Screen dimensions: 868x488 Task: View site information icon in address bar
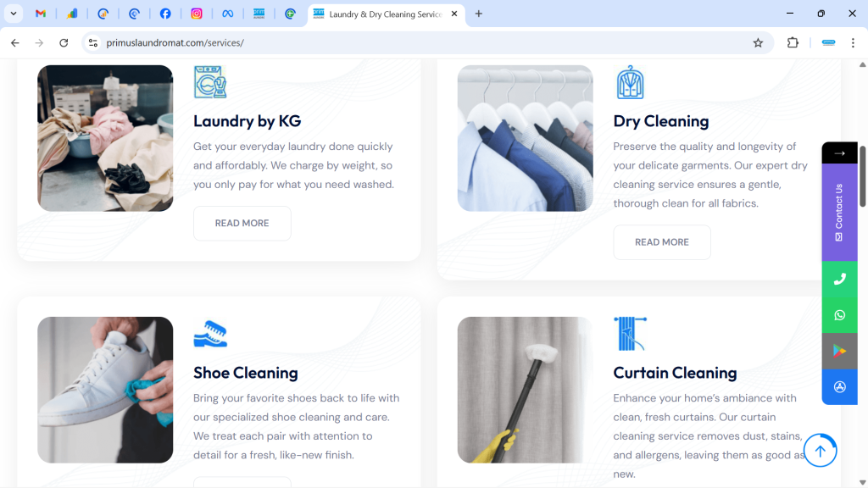[93, 43]
